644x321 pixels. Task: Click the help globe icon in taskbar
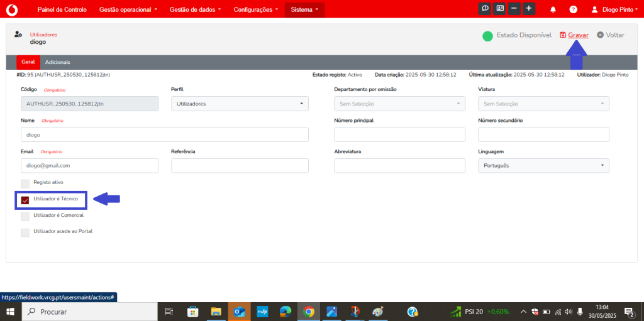413,312
